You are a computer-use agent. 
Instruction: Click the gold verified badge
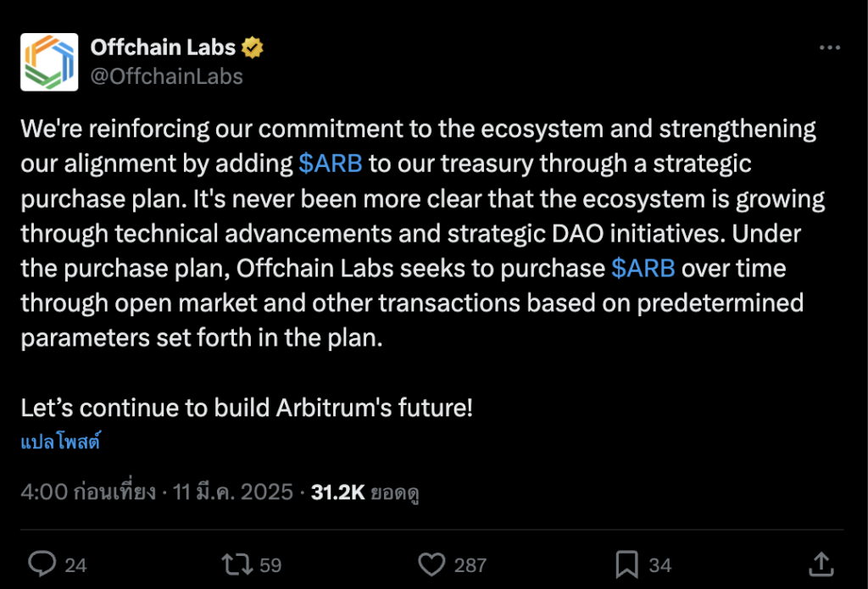point(253,48)
